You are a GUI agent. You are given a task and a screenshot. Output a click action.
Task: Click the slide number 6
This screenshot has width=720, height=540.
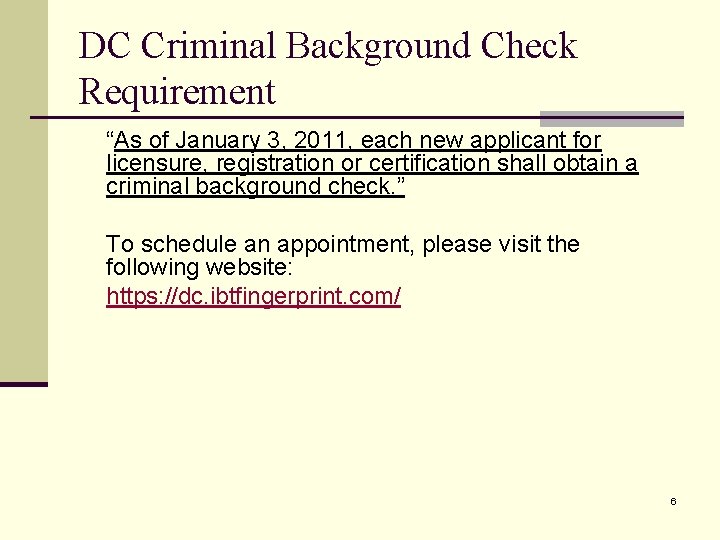point(673,501)
